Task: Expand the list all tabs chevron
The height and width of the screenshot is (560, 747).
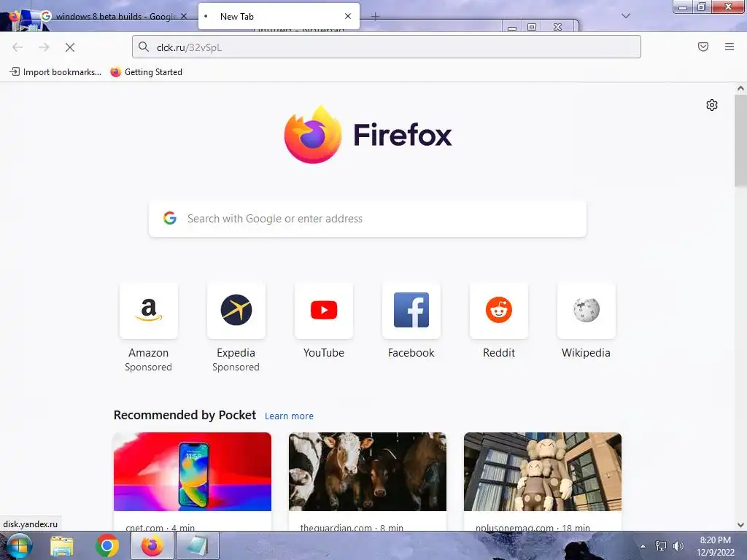Action: point(626,16)
